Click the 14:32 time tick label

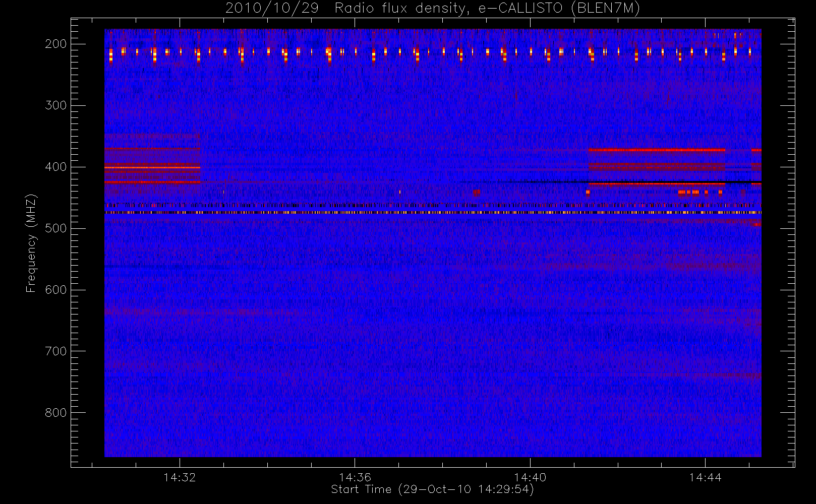coord(180,477)
